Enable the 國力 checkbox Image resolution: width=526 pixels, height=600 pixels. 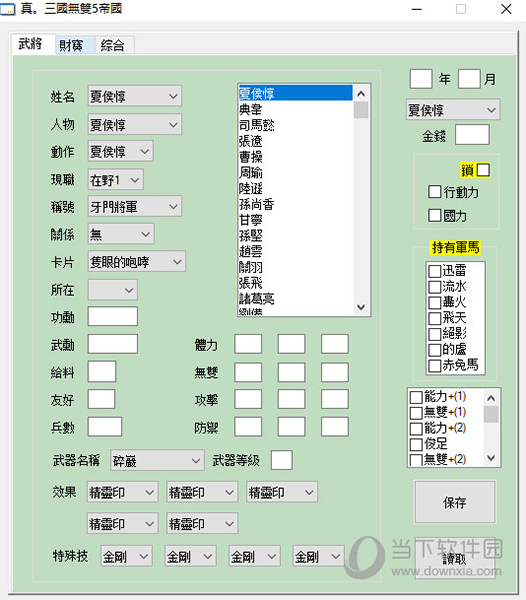(x=435, y=215)
